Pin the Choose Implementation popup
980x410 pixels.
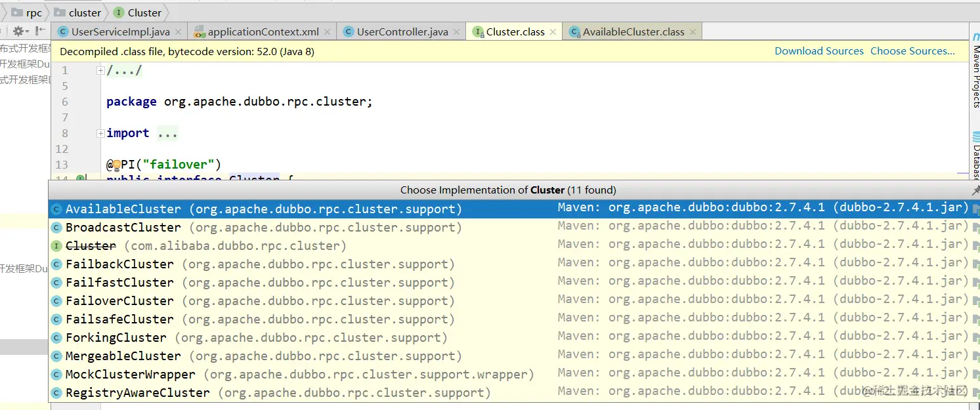coord(975,190)
